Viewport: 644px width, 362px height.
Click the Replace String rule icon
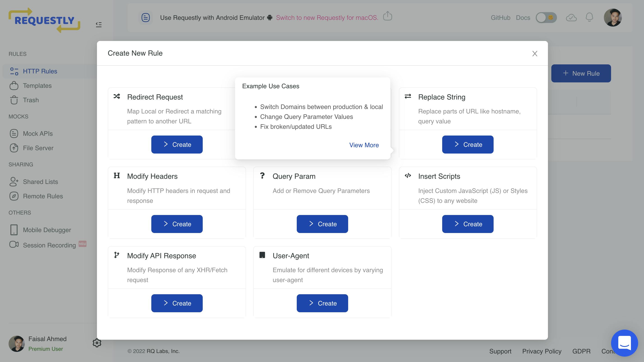point(408,96)
